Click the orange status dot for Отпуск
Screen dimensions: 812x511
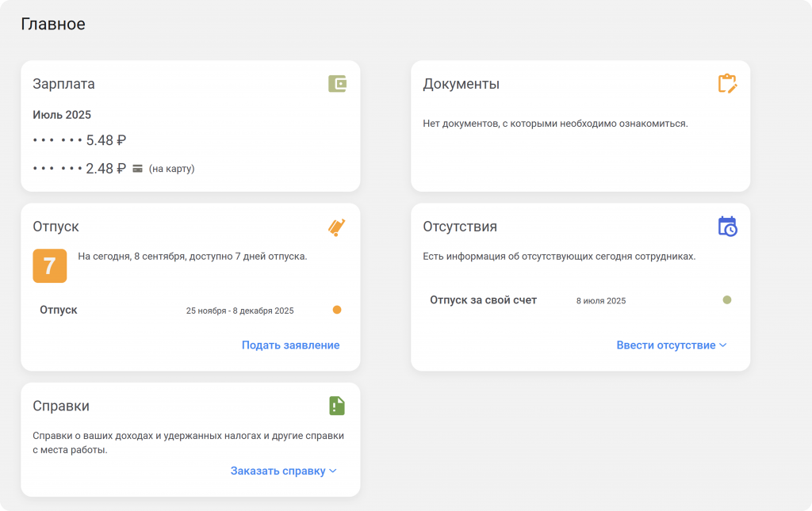point(337,311)
